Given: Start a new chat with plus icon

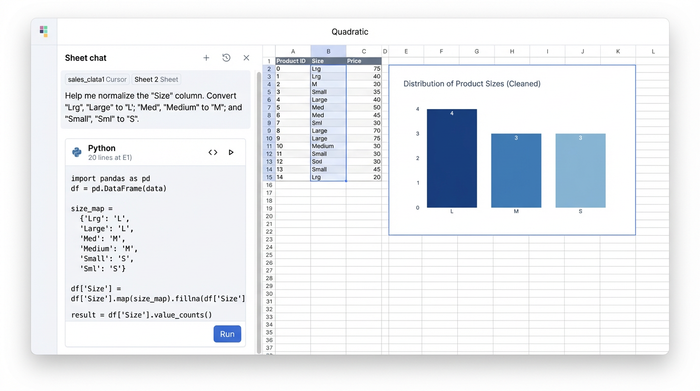Looking at the screenshot, I should pyautogui.click(x=206, y=58).
